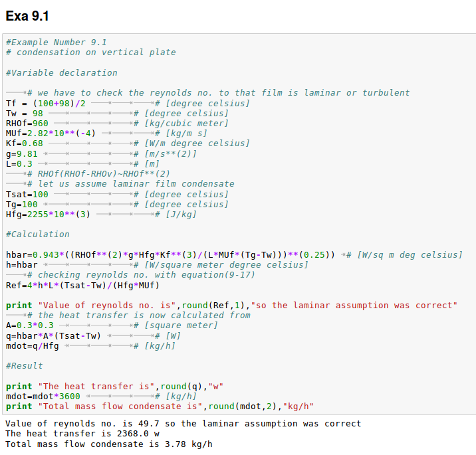Click the output Total mass flow 3.78 kg/h
Screen dimensions: 476x455
(x=108, y=444)
